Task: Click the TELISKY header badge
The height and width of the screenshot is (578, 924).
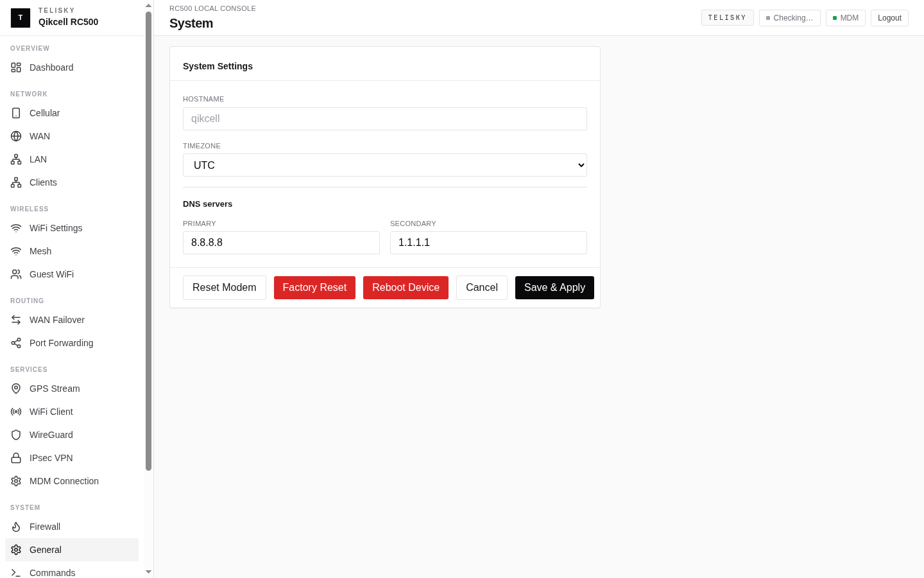Action: coord(728,17)
